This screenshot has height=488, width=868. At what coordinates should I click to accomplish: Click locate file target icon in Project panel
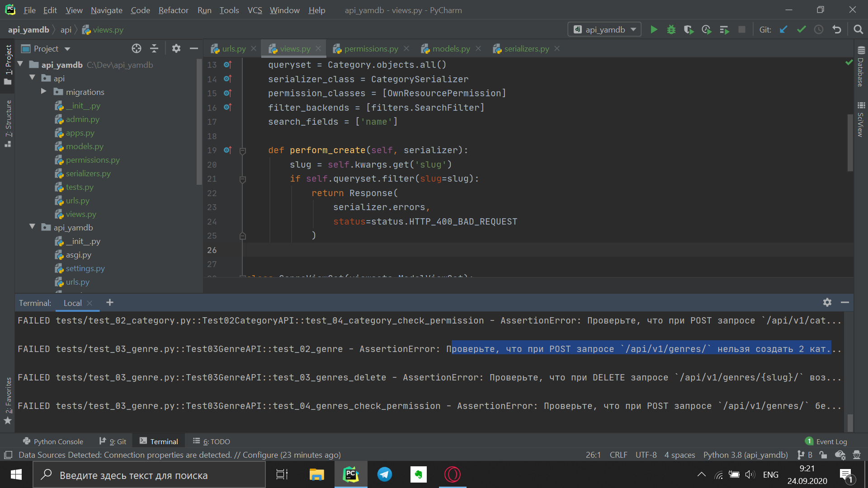pos(137,49)
